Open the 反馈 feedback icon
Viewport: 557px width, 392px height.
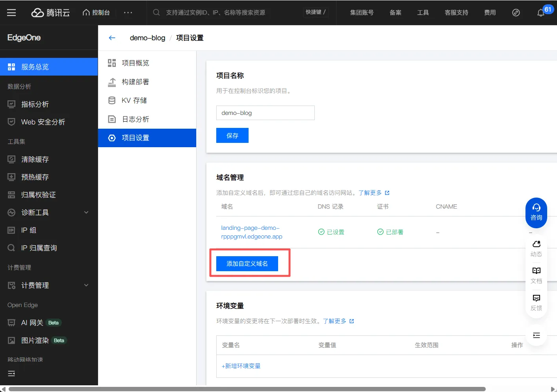pos(536,302)
